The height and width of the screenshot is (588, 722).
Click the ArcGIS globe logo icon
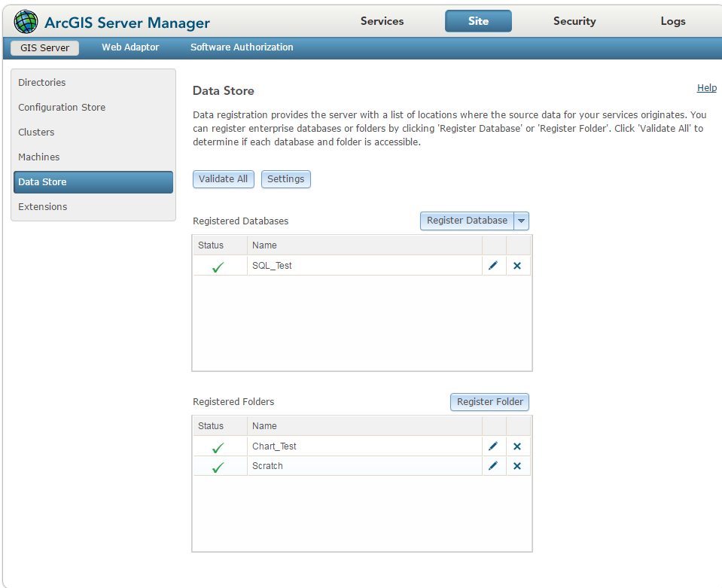[26, 22]
